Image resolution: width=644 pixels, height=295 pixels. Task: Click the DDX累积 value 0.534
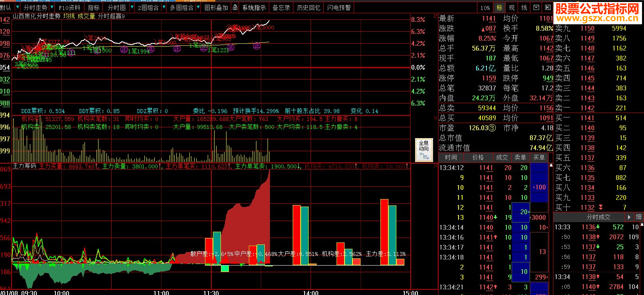point(57,111)
